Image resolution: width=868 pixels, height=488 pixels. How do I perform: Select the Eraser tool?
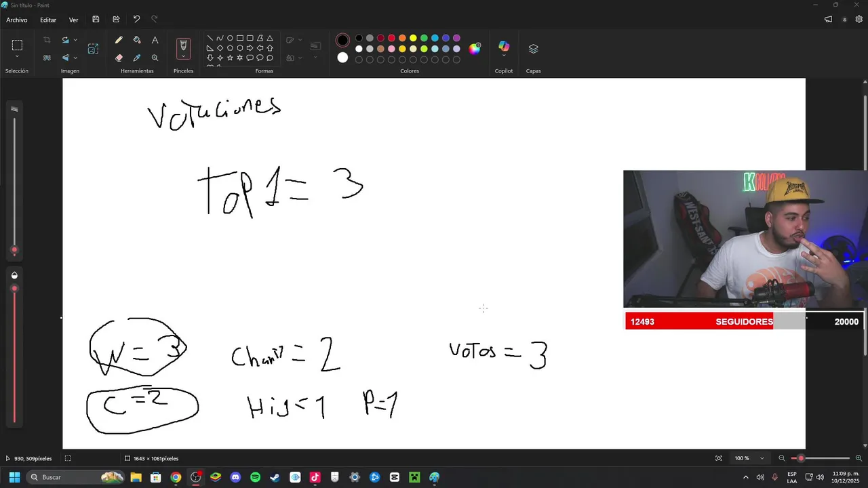point(119,58)
